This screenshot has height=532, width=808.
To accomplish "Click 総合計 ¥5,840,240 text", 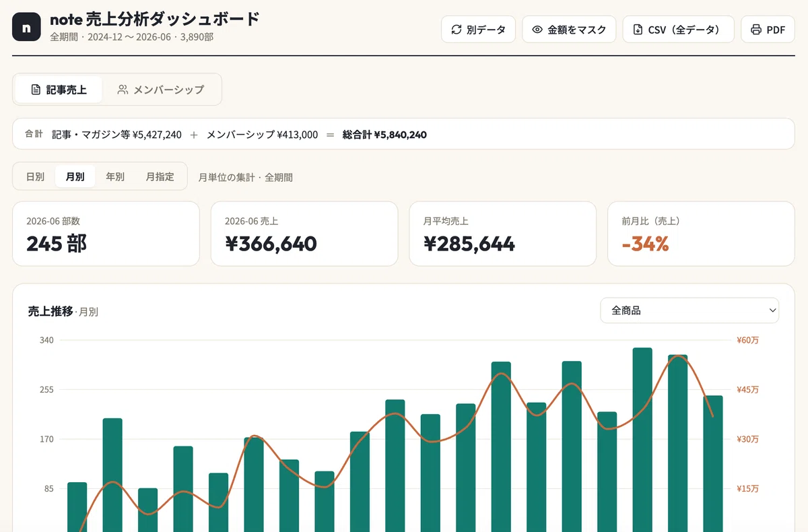I will pos(384,135).
